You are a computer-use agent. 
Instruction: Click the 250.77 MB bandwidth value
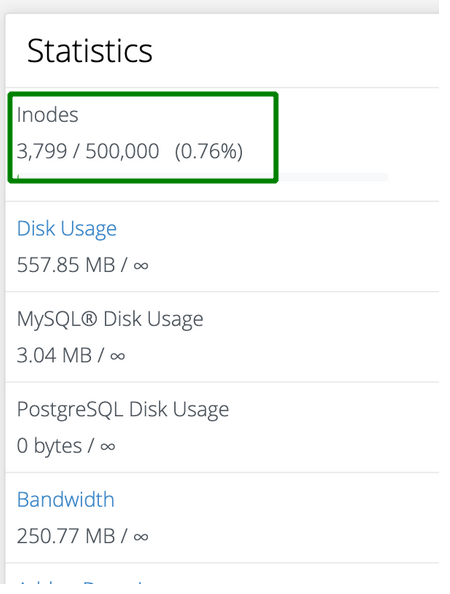click(66, 536)
